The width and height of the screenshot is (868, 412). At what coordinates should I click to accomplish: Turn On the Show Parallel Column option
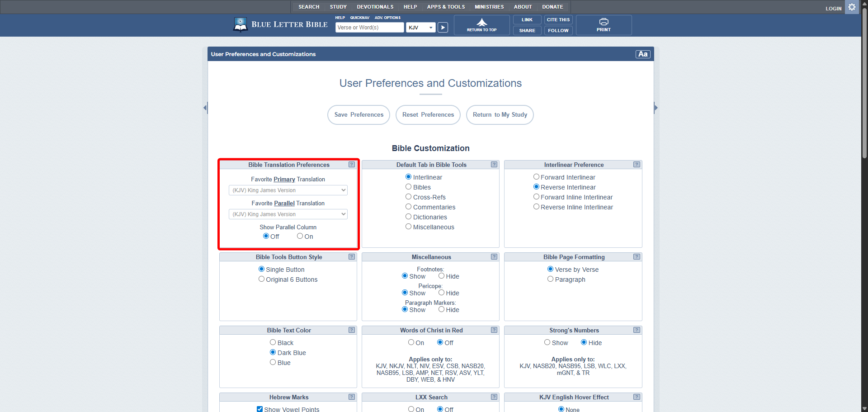click(300, 236)
